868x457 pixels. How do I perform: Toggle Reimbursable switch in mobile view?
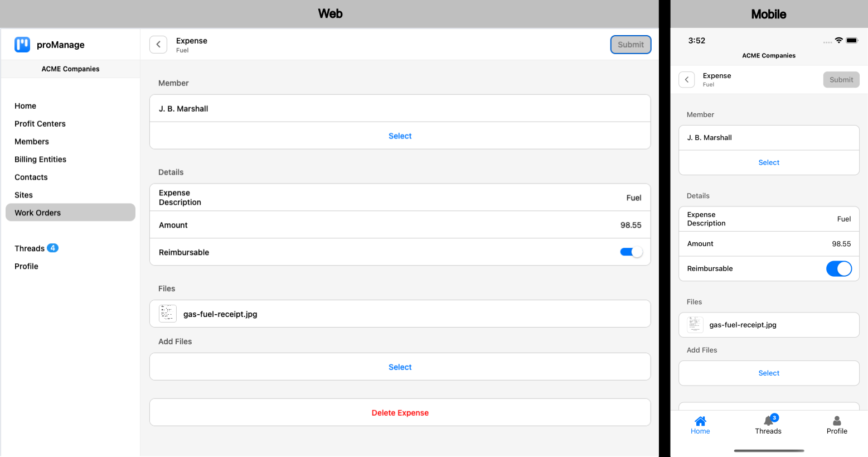point(838,269)
